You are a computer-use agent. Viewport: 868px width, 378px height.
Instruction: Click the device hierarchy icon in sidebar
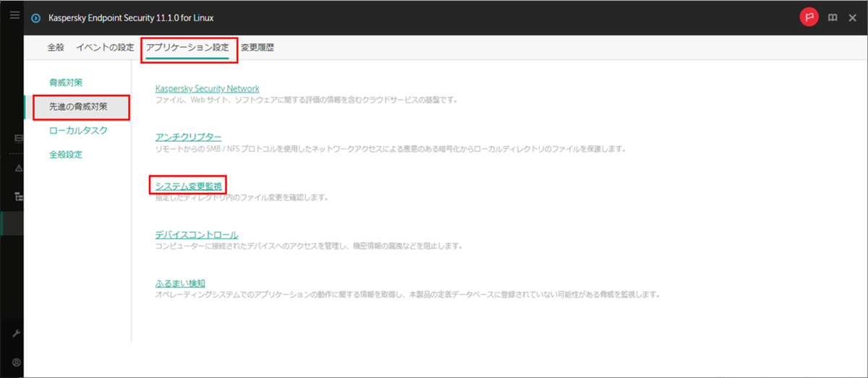pyautogui.click(x=17, y=195)
